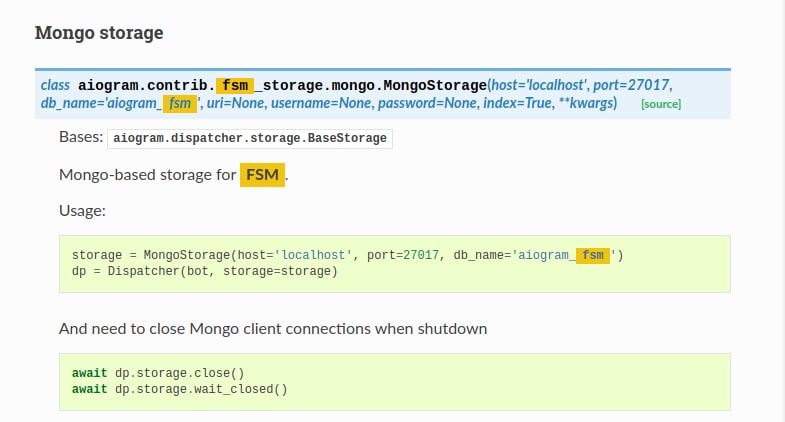
Task: Click the aiogram.dispatcher.storage.BaseStorage base class reference
Action: pos(250,138)
